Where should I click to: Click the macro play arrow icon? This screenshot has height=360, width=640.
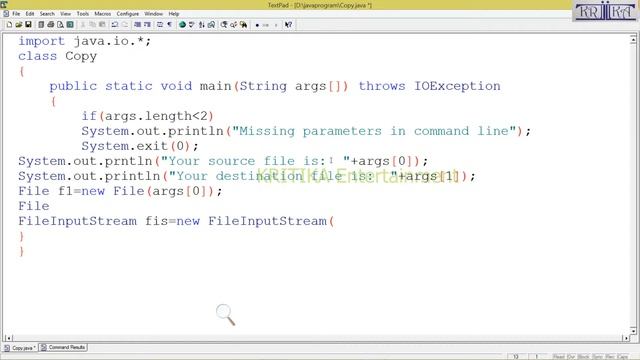(x=276, y=25)
